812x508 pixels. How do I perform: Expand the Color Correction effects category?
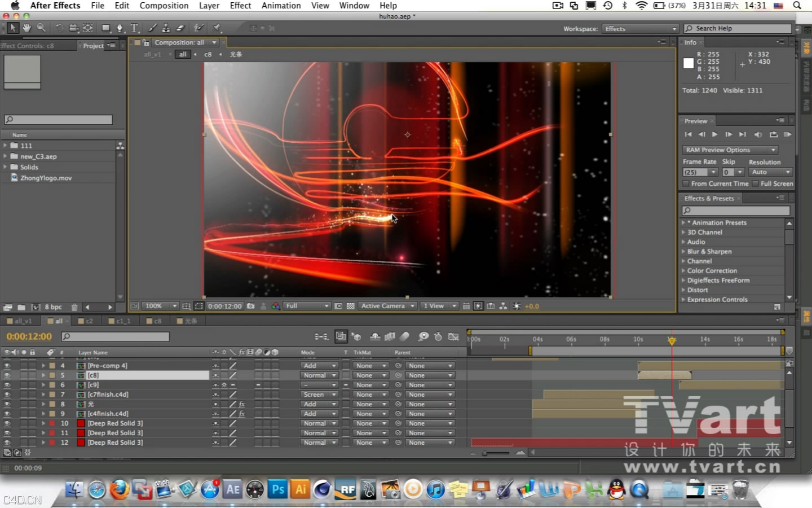coord(684,271)
